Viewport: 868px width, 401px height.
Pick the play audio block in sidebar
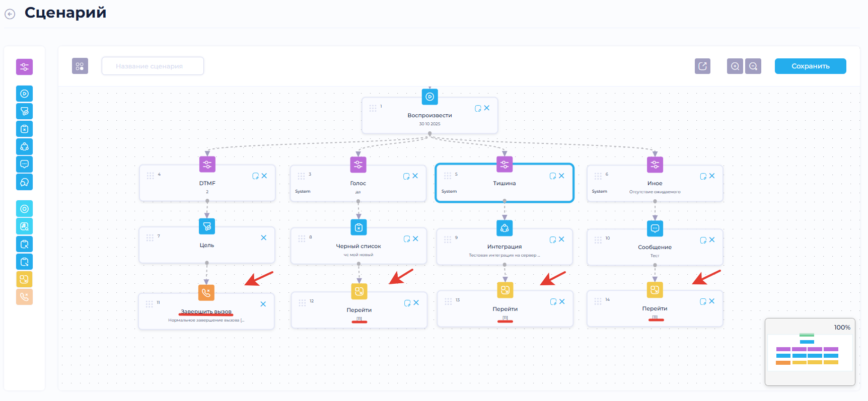coord(24,94)
